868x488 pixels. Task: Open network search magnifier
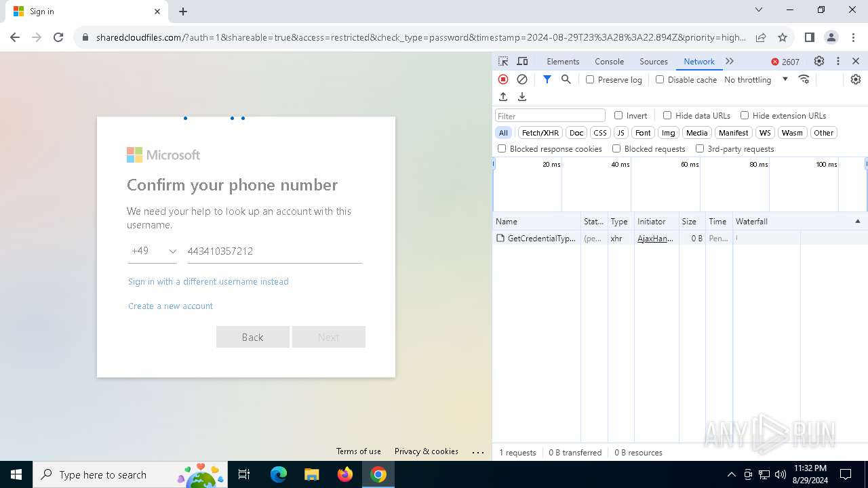566,79
